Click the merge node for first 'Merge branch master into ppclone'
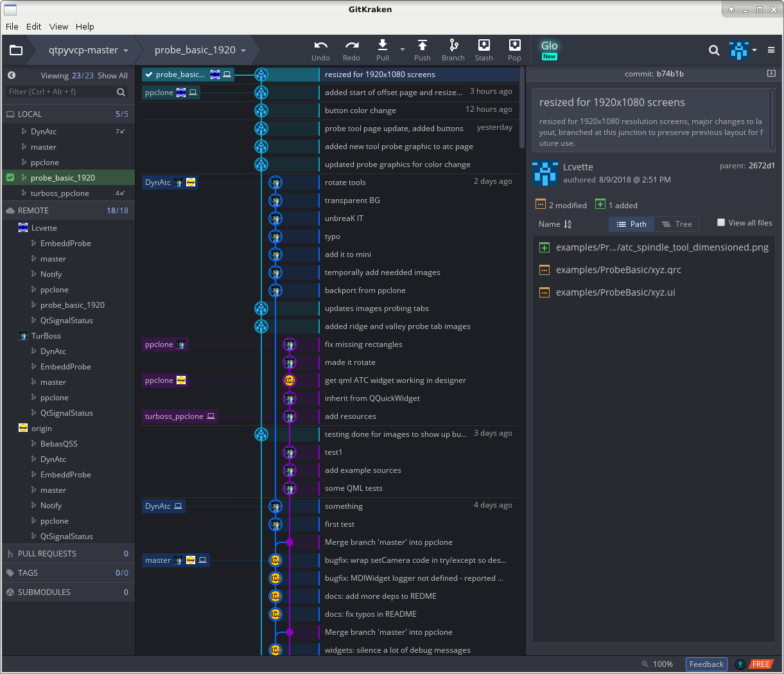 pos(290,542)
